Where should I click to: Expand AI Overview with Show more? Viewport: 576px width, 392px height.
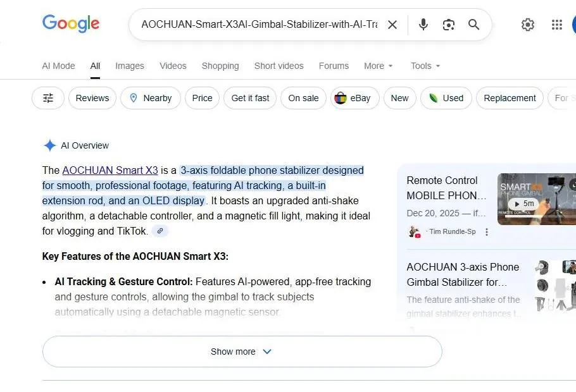coord(242,352)
